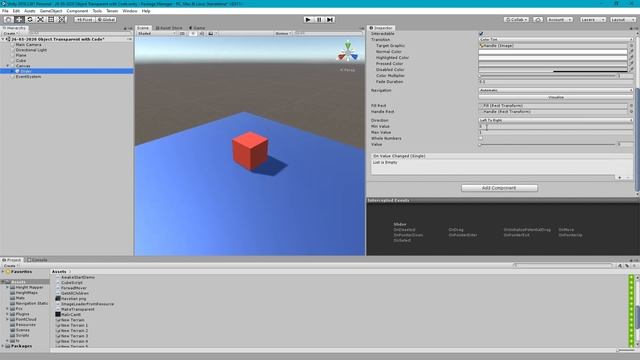Click the eyedropper next to Highlighted Color

point(631,58)
